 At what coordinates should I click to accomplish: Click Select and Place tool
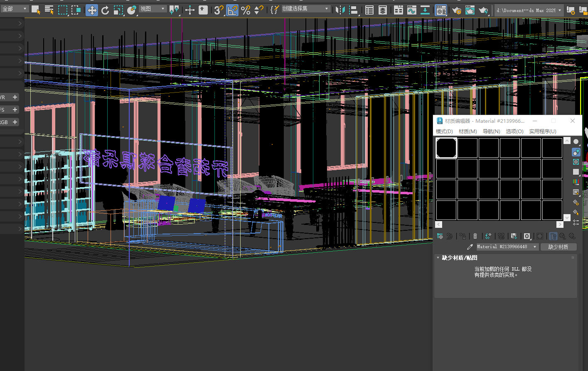pyautogui.click(x=132, y=10)
